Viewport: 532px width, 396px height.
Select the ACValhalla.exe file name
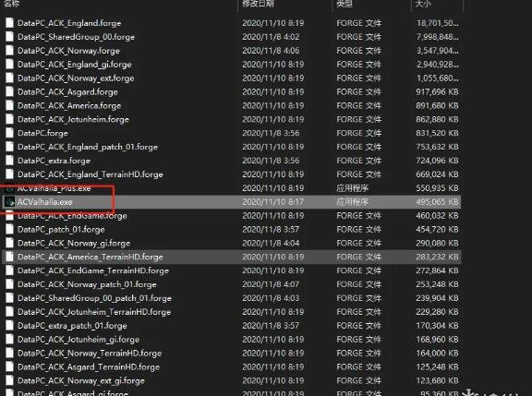tap(44, 202)
